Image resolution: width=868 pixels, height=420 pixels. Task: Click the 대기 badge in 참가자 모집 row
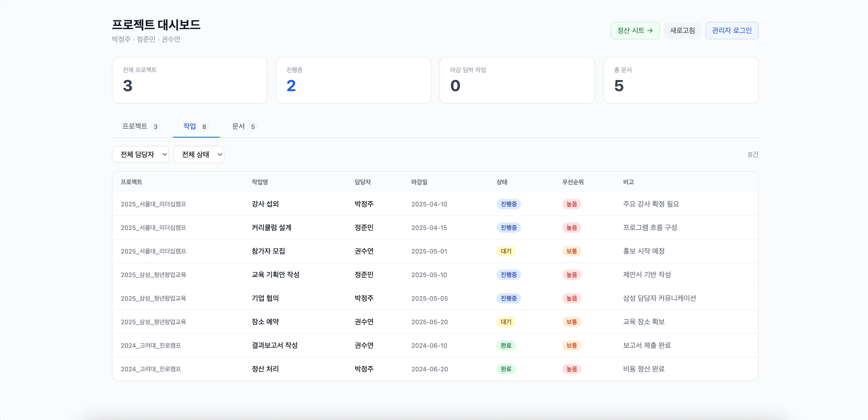pos(506,251)
